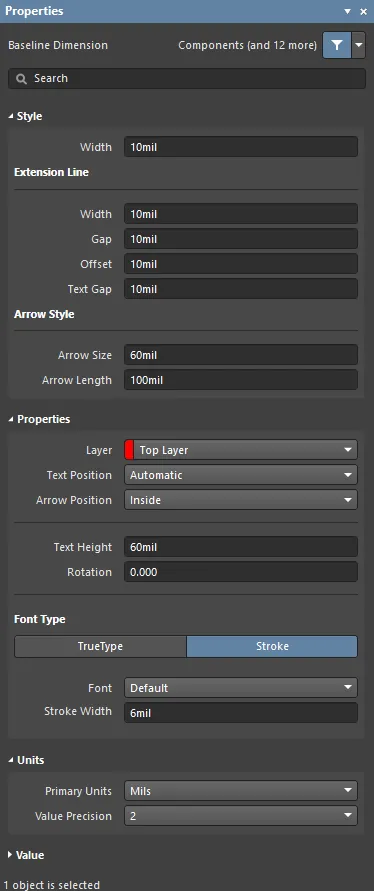Collapse the Units section

point(11,760)
